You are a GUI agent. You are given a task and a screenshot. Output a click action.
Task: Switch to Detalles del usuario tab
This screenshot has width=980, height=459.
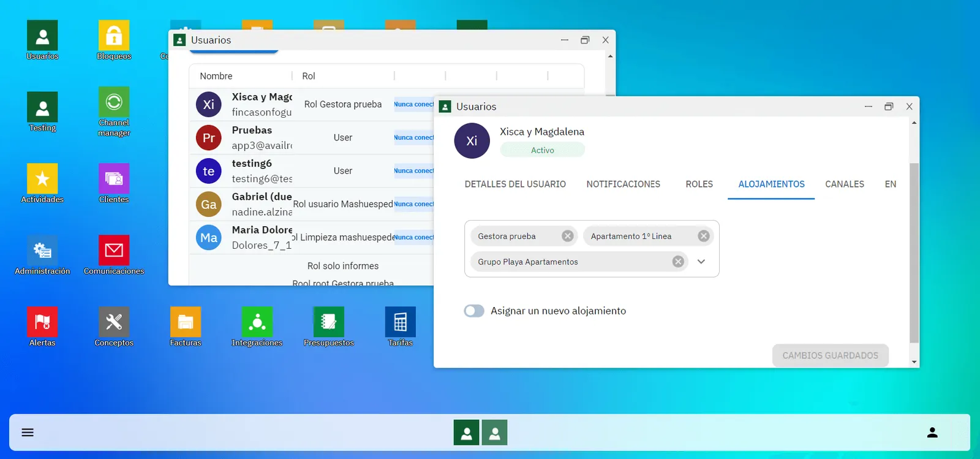pyautogui.click(x=515, y=184)
